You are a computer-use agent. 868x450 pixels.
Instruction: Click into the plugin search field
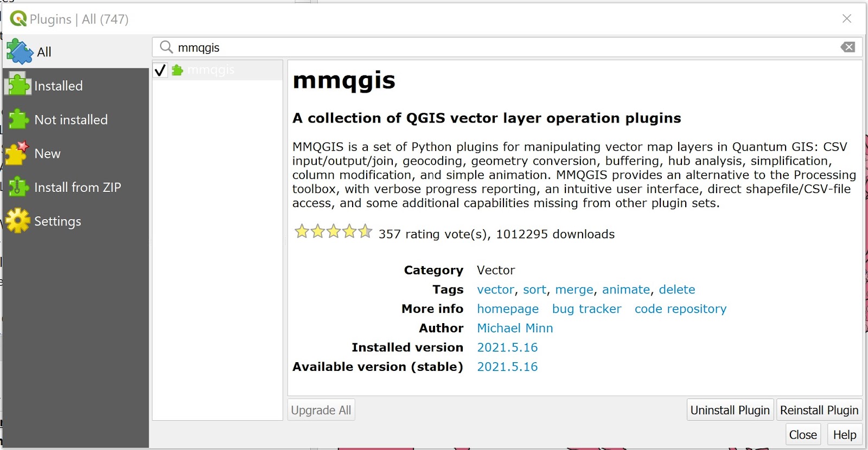(x=505, y=47)
